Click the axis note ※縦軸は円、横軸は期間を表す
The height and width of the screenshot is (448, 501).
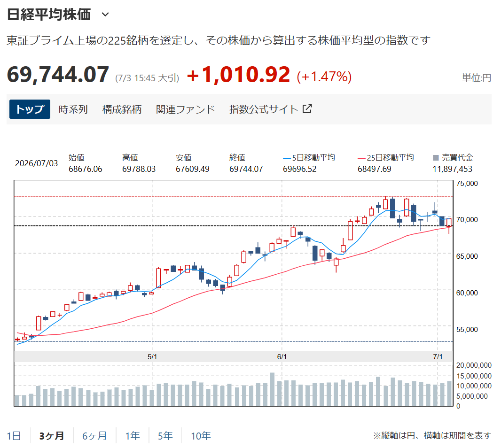point(432,435)
